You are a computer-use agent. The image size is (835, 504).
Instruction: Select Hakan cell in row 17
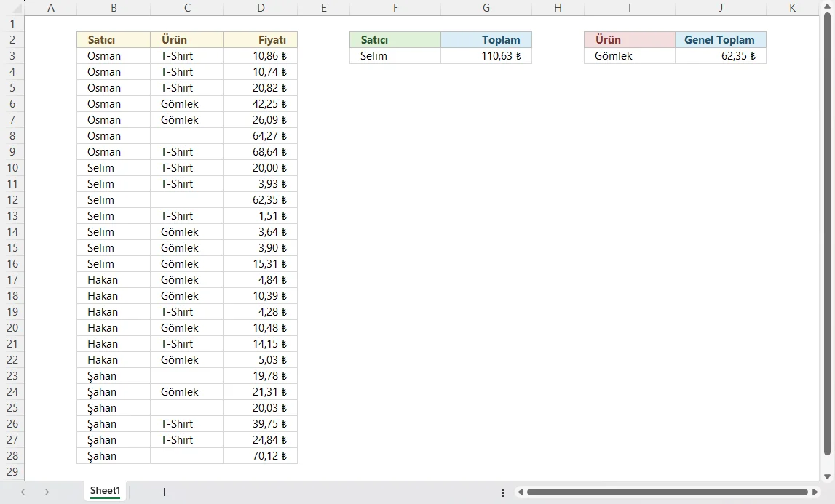pos(114,280)
